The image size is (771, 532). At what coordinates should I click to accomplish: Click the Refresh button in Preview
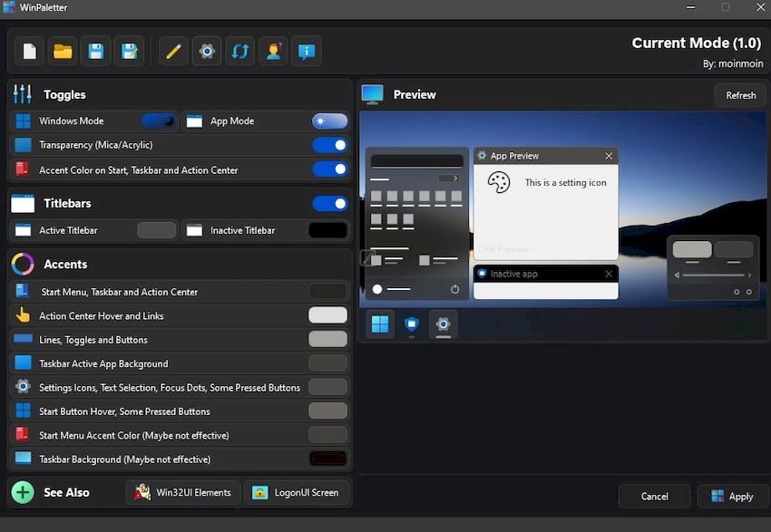[740, 95]
